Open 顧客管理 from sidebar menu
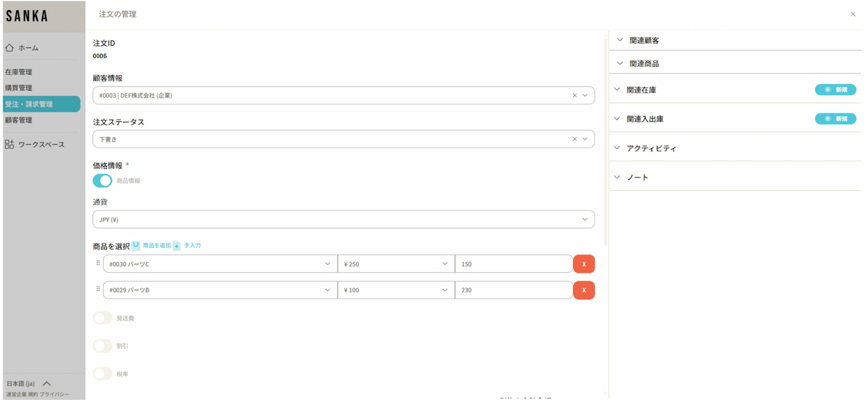Screen dimensions: 868x400 19,120
